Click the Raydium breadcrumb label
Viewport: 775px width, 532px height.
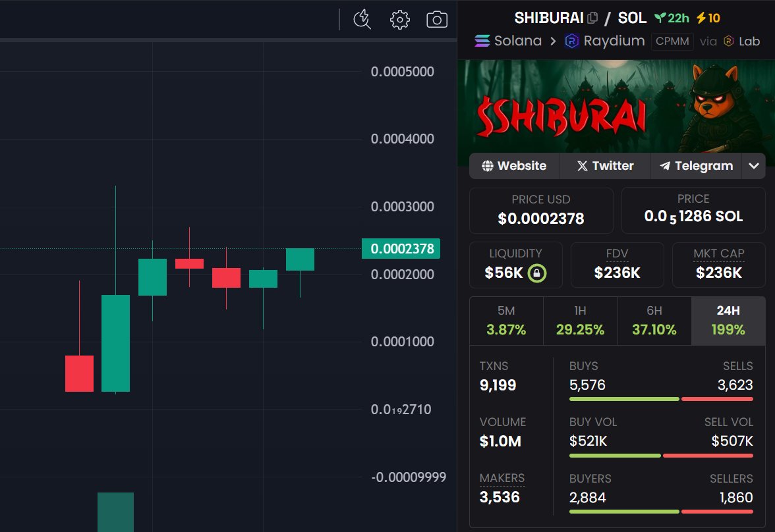pyautogui.click(x=614, y=41)
